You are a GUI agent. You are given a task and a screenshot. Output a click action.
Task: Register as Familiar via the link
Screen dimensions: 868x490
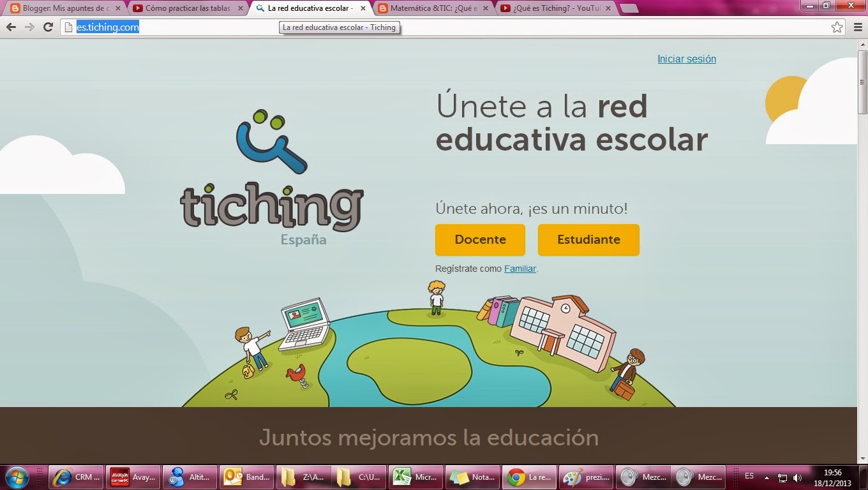[x=520, y=269]
